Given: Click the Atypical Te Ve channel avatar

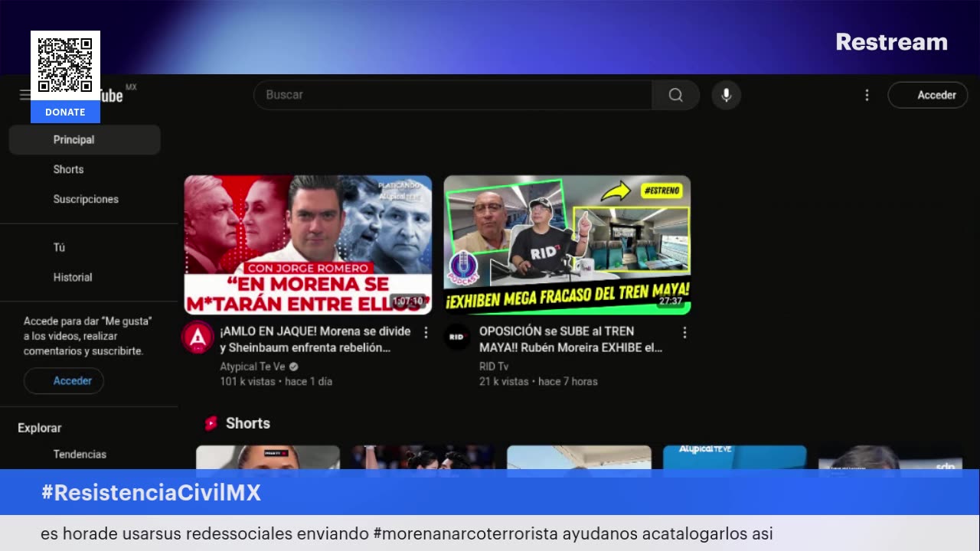Looking at the screenshot, I should [198, 337].
